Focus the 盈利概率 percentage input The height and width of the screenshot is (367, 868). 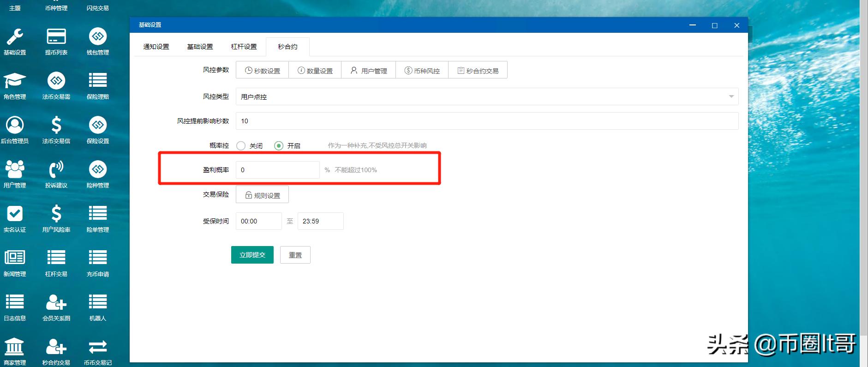tap(277, 170)
